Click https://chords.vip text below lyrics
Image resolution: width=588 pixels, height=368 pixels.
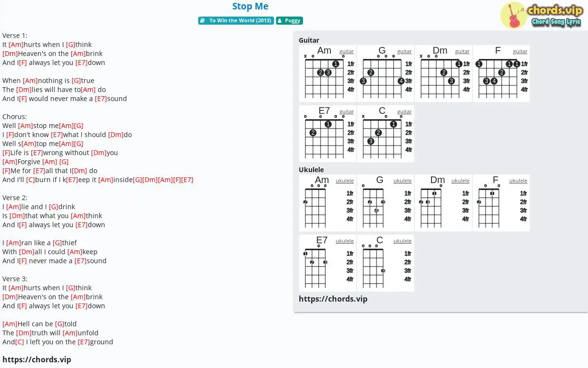coord(37,359)
